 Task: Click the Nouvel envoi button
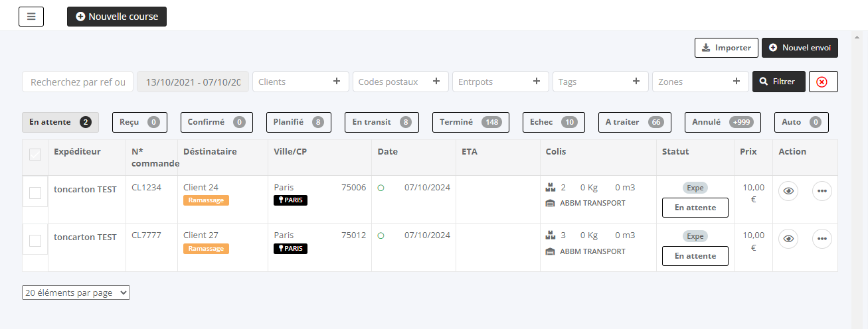click(800, 48)
